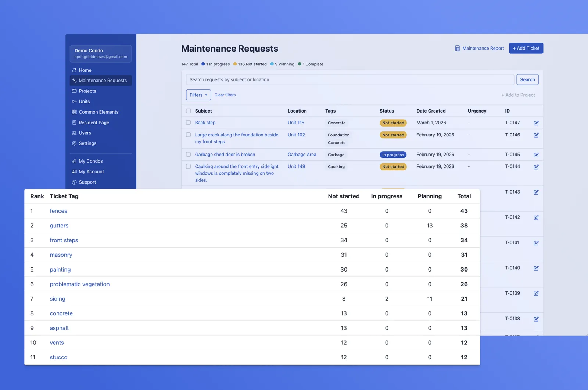Open the Garbage Area location link
588x390 pixels.
tap(302, 155)
